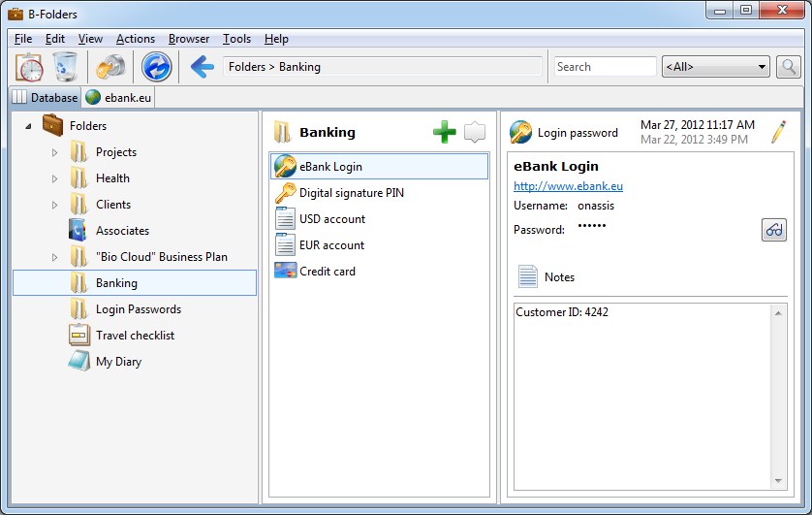Screen dimensions: 812x515
Task: Open the http://www.ebank.eu link
Action: (x=568, y=186)
